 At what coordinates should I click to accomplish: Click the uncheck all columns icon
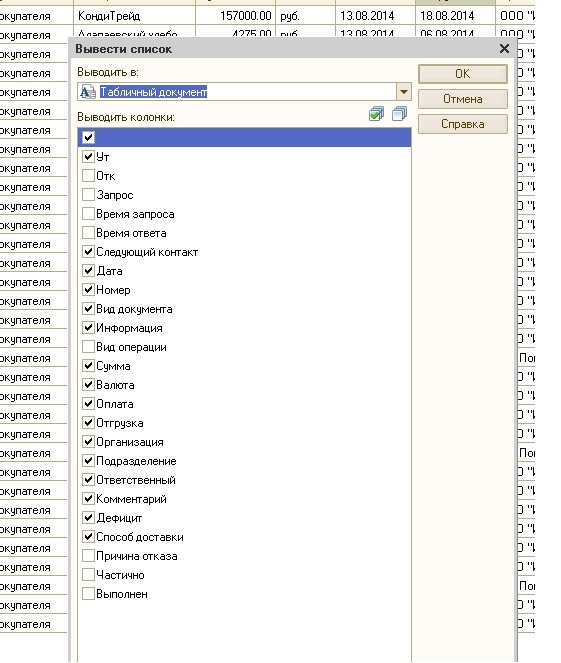399,114
